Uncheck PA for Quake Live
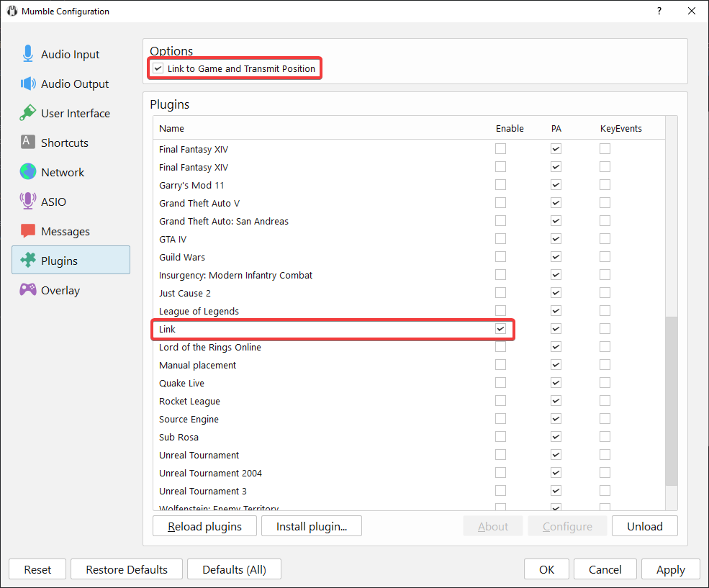The height and width of the screenshot is (588, 709). (x=556, y=383)
